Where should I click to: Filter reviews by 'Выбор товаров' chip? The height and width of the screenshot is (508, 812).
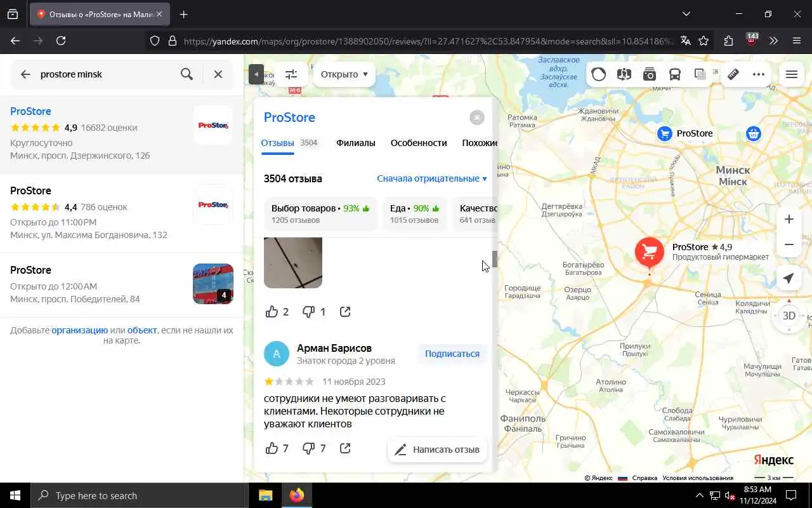click(x=320, y=213)
